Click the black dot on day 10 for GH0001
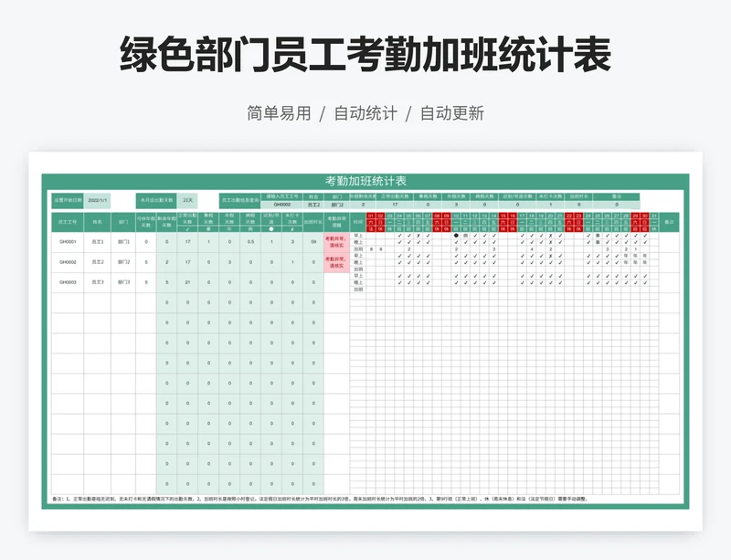This screenshot has height=560, width=731. tap(456, 236)
